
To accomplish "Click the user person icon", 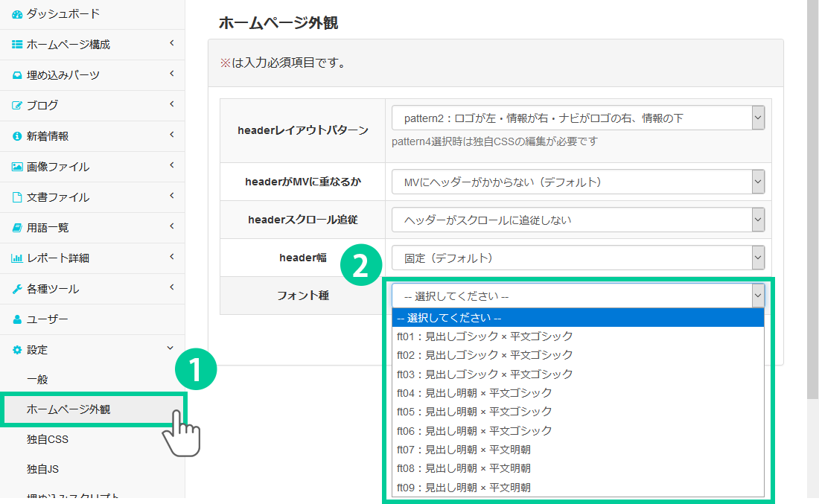I will (x=17, y=319).
